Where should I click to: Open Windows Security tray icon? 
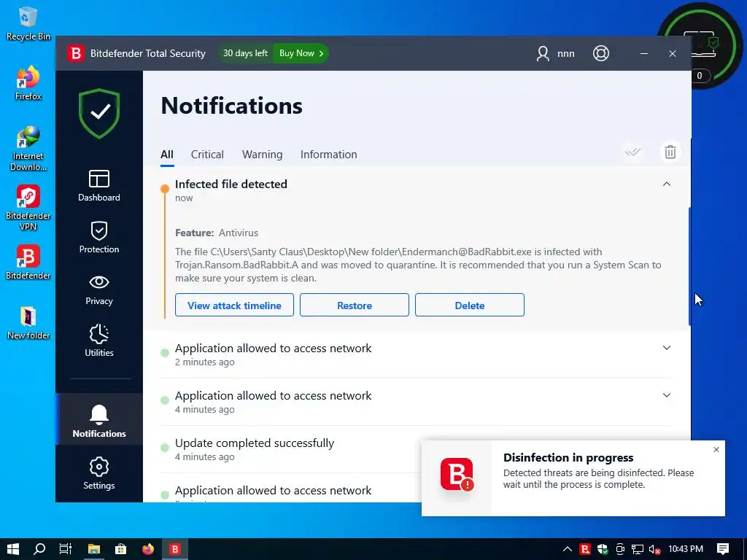(603, 549)
